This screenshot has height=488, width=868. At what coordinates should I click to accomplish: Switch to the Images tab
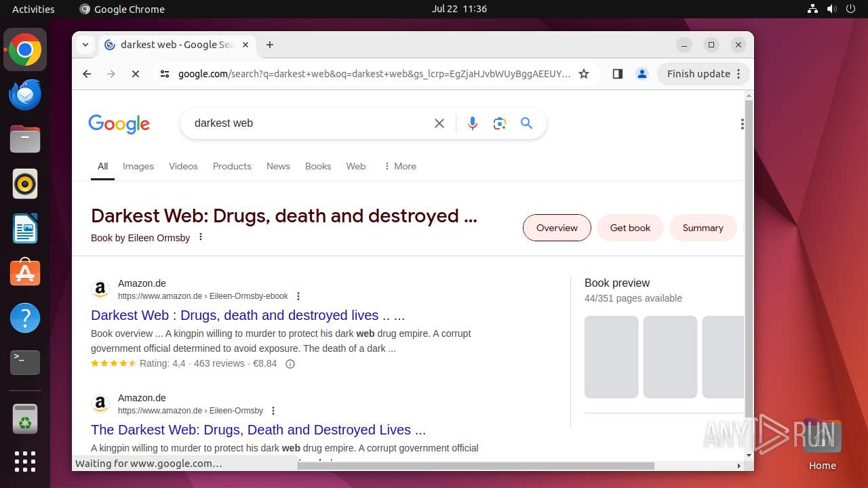coord(138,166)
